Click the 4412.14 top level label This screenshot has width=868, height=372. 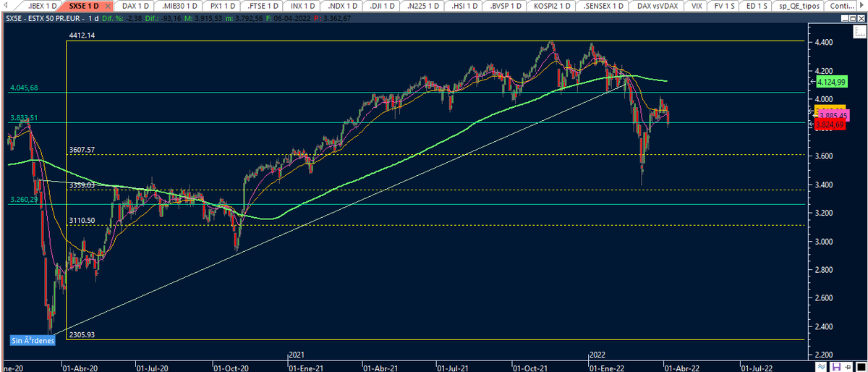click(82, 35)
